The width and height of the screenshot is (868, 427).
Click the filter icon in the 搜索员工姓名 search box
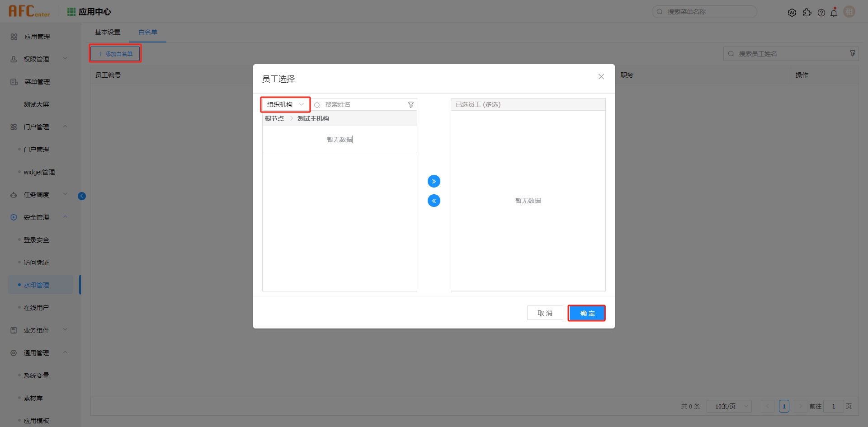[x=853, y=53]
